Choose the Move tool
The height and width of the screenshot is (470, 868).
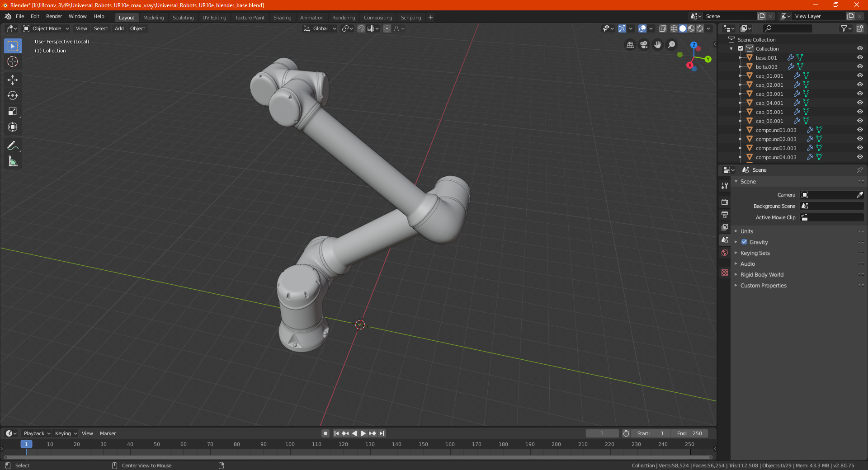tap(13, 80)
